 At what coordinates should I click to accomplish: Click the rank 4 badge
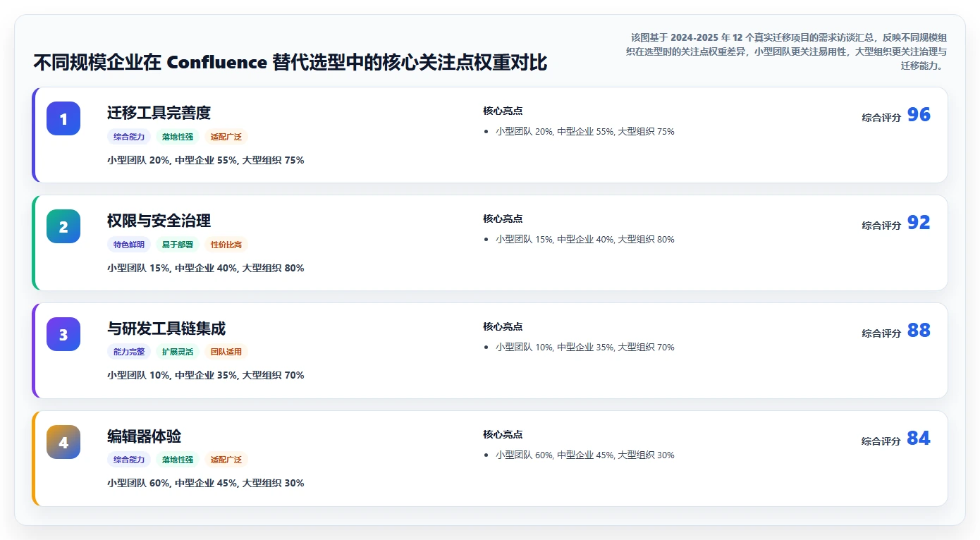pos(63,442)
